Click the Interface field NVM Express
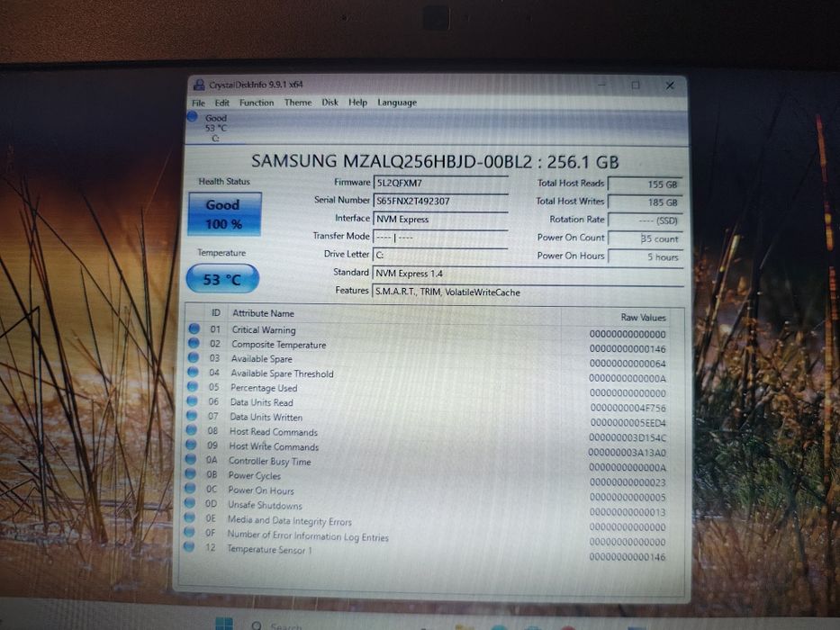Image resolution: width=840 pixels, height=630 pixels. tap(440, 219)
